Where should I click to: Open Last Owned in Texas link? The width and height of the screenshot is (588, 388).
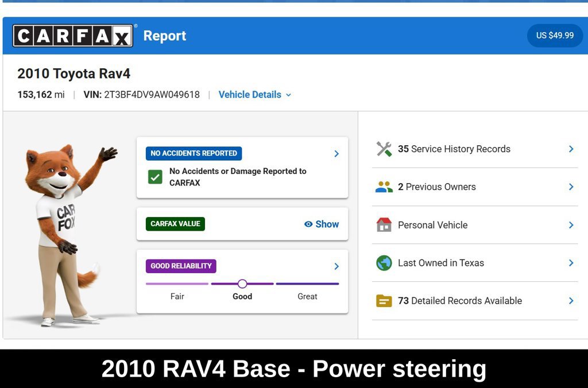(441, 263)
